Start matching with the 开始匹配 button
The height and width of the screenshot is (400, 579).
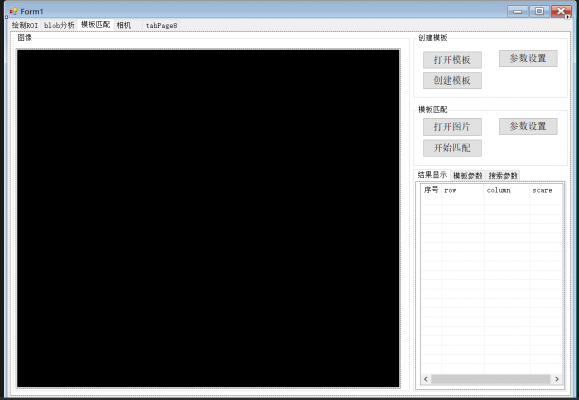tap(452, 148)
